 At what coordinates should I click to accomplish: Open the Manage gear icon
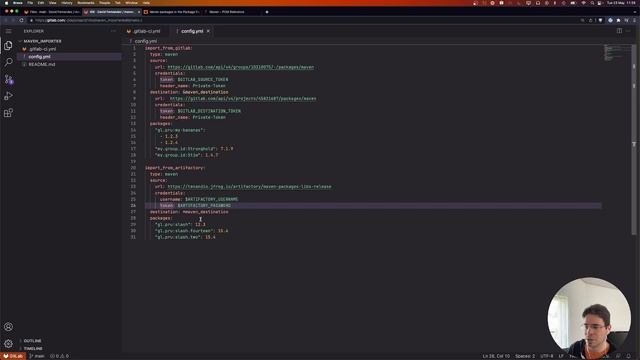point(8,344)
